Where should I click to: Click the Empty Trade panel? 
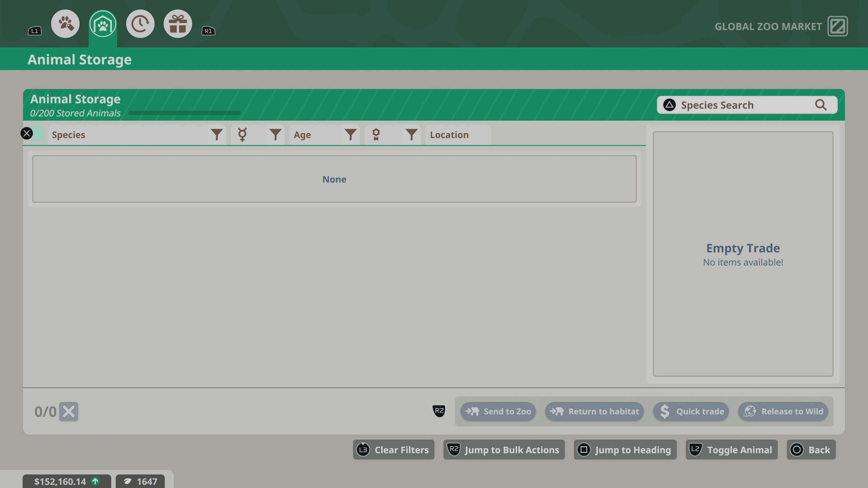point(743,254)
